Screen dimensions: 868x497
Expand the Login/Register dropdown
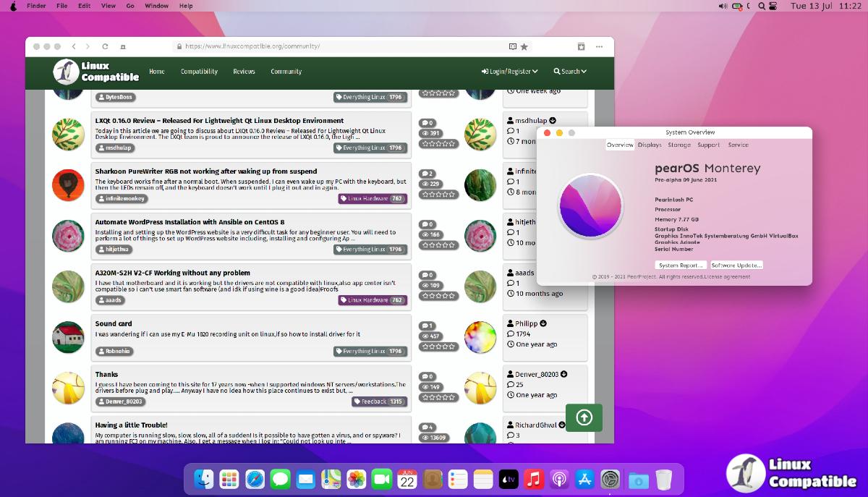(509, 72)
